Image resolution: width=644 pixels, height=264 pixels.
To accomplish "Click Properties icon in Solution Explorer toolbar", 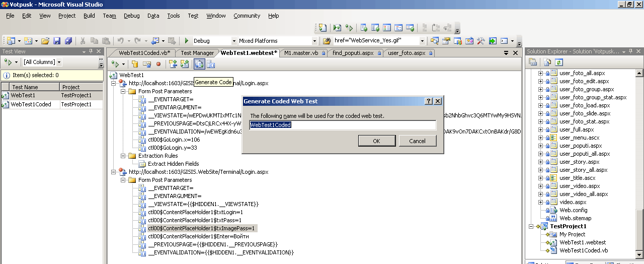I will coord(533,62).
